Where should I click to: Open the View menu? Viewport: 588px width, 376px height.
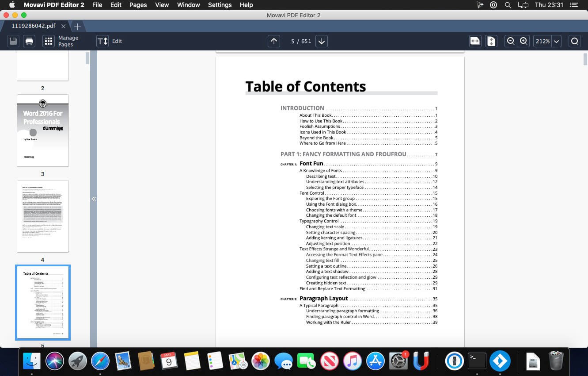click(x=162, y=5)
